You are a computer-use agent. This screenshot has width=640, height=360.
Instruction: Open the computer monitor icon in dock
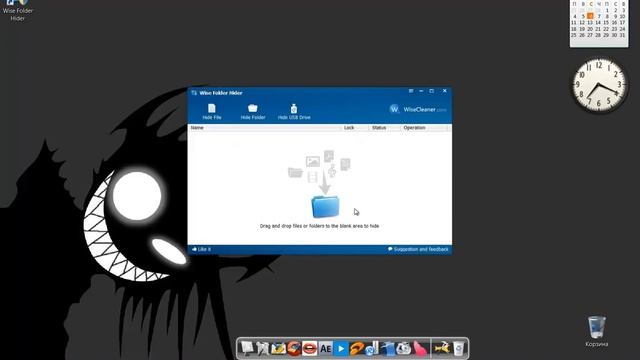[x=247, y=348]
